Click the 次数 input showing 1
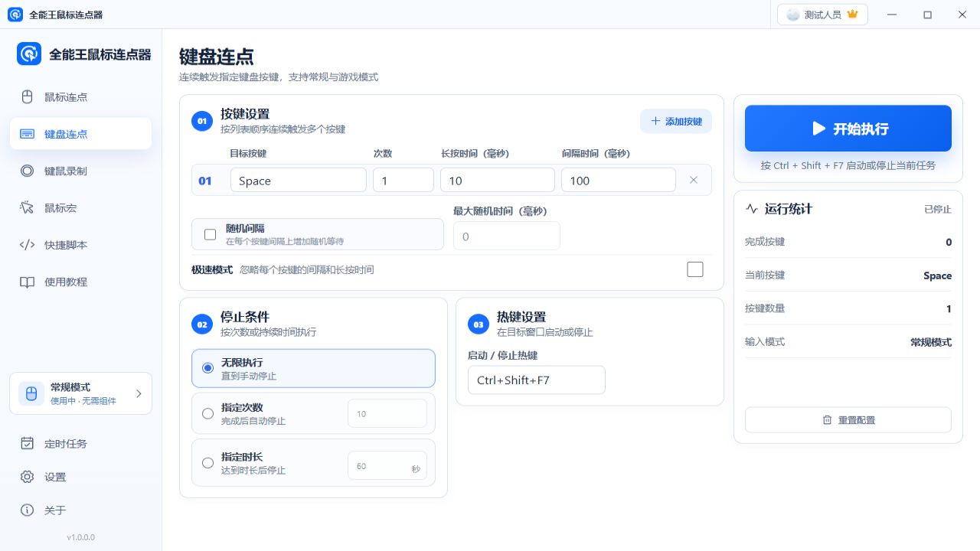Viewport: 980px width, 551px height. coord(403,181)
